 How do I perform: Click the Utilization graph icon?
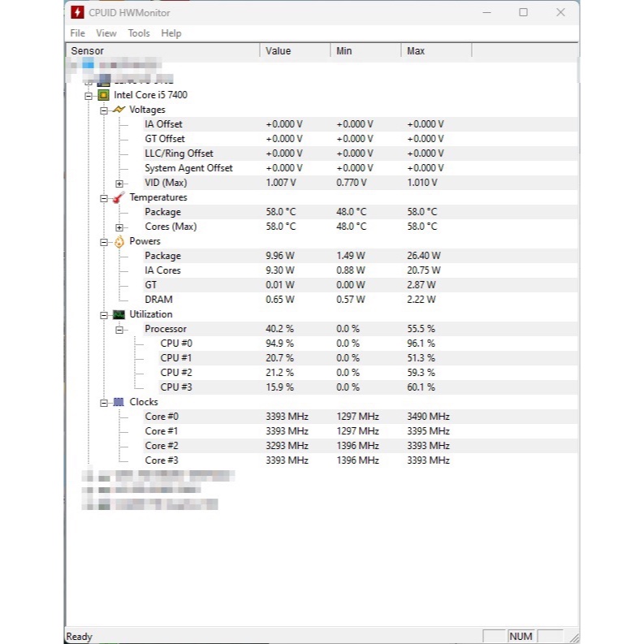point(119,314)
